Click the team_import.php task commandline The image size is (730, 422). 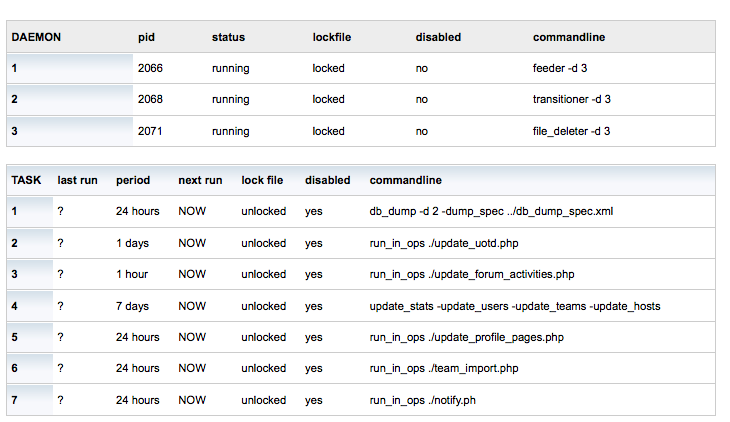tap(444, 368)
